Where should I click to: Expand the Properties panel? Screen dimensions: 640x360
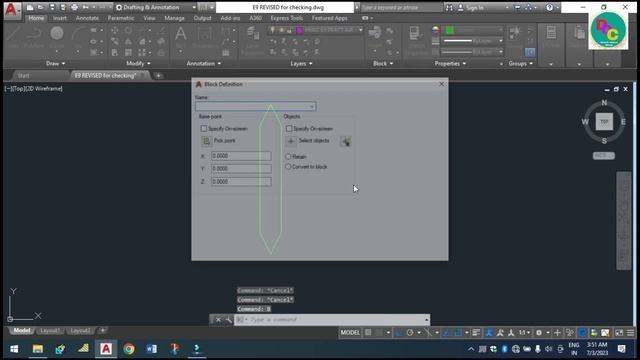[450, 64]
